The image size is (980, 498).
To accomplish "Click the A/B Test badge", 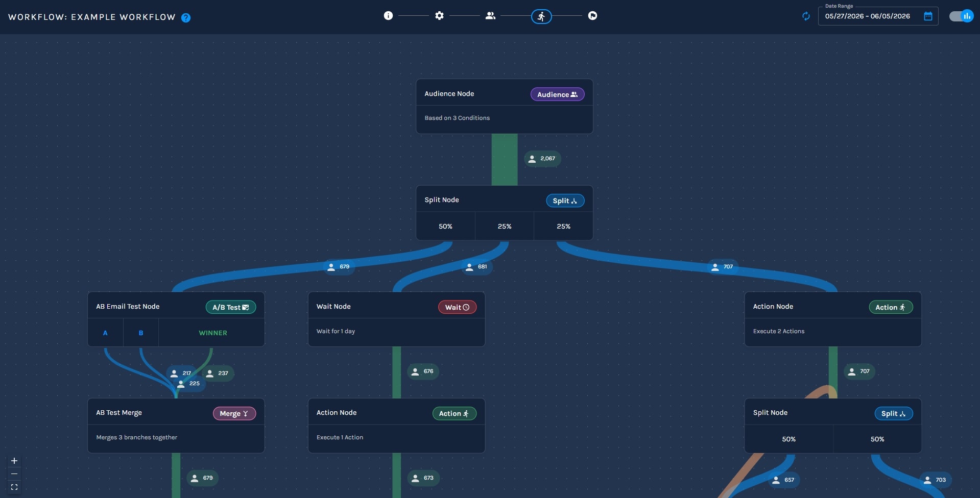I will coord(231,307).
